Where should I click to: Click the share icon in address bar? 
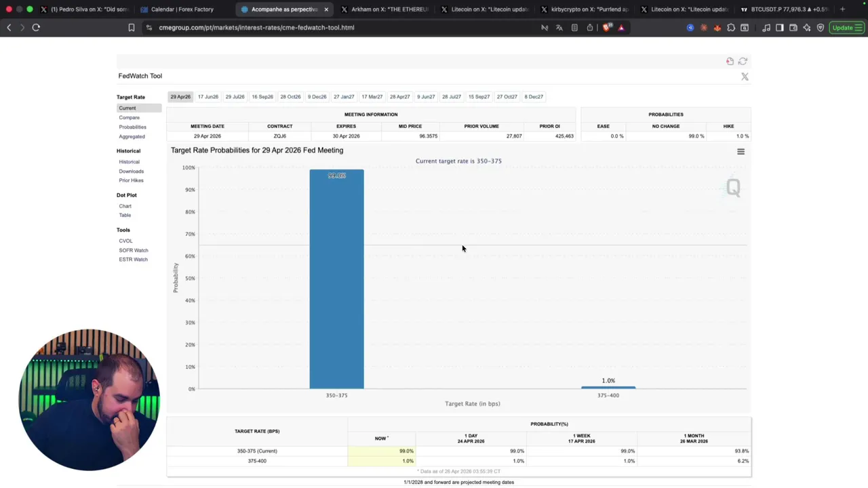[590, 28]
